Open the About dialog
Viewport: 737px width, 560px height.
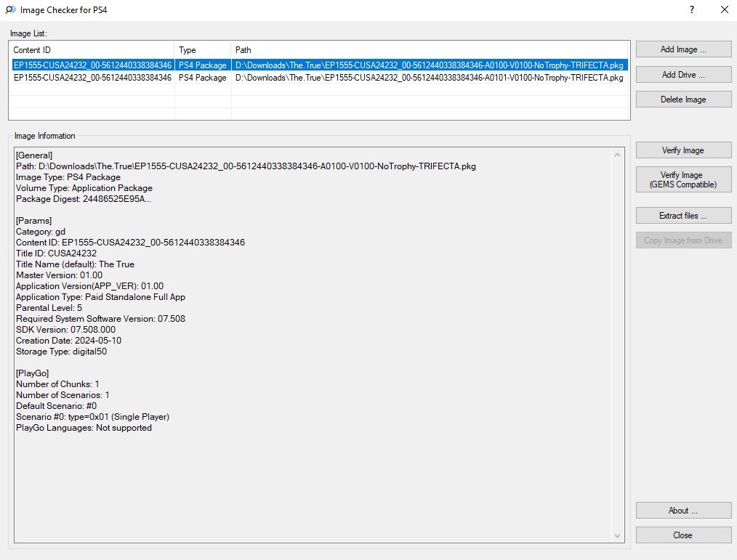[x=683, y=511]
